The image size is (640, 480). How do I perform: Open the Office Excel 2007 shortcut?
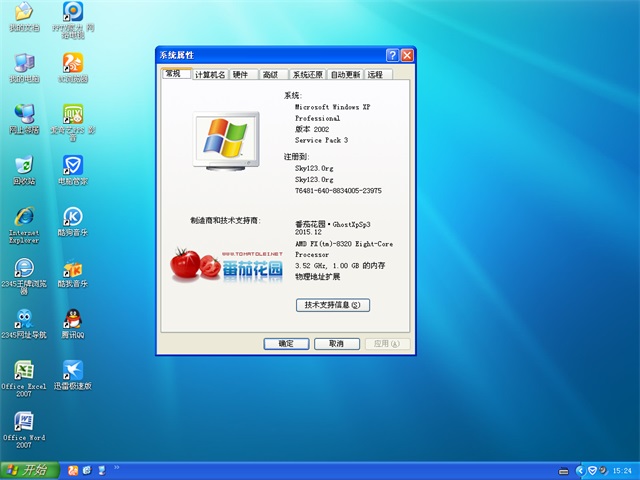pyautogui.click(x=24, y=368)
